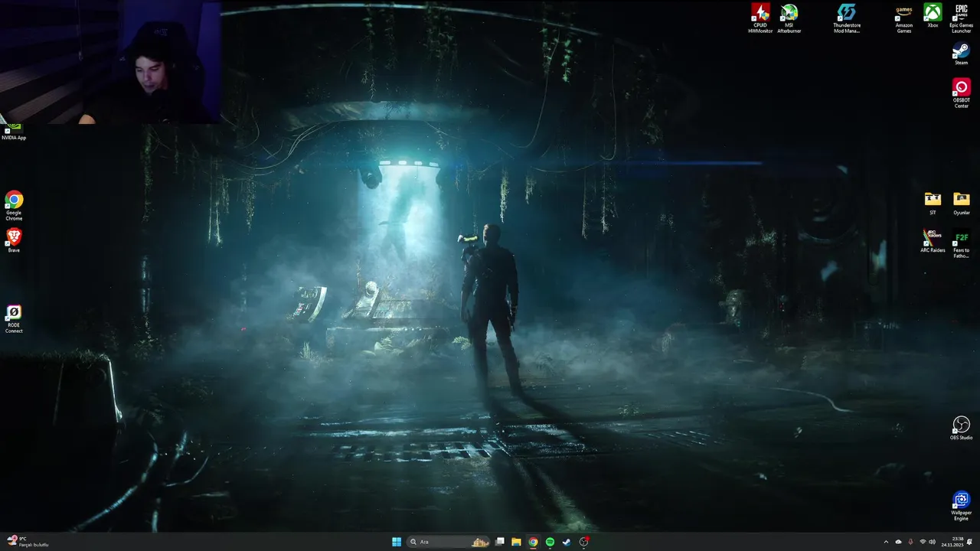Select the RODE Connect desktop icon

tap(14, 319)
